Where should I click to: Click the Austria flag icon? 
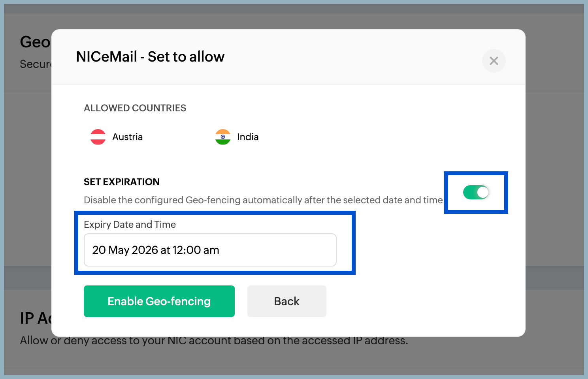(98, 137)
